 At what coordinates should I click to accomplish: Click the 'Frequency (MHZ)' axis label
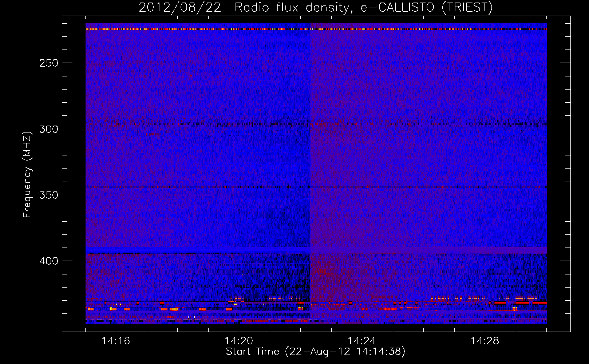27,174
